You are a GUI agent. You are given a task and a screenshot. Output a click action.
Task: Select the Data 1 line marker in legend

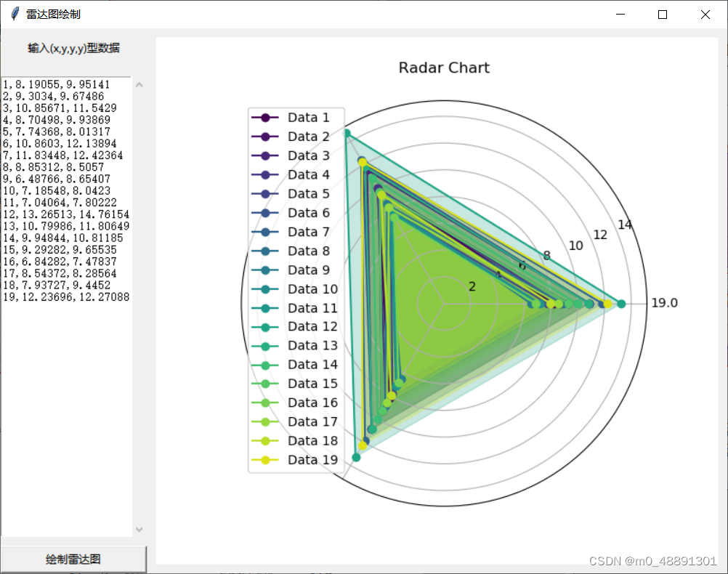pos(265,117)
